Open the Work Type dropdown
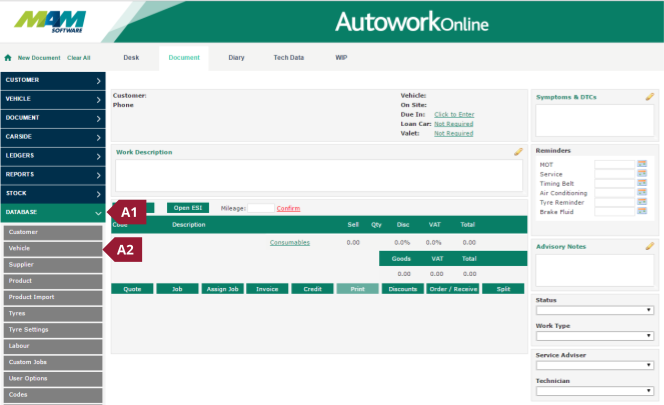The image size is (664, 405). [x=594, y=337]
